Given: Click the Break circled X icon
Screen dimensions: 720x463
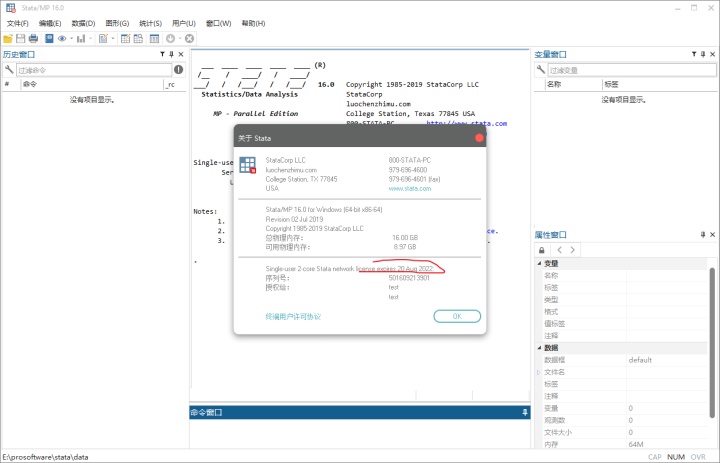Looking at the screenshot, I should (189, 39).
